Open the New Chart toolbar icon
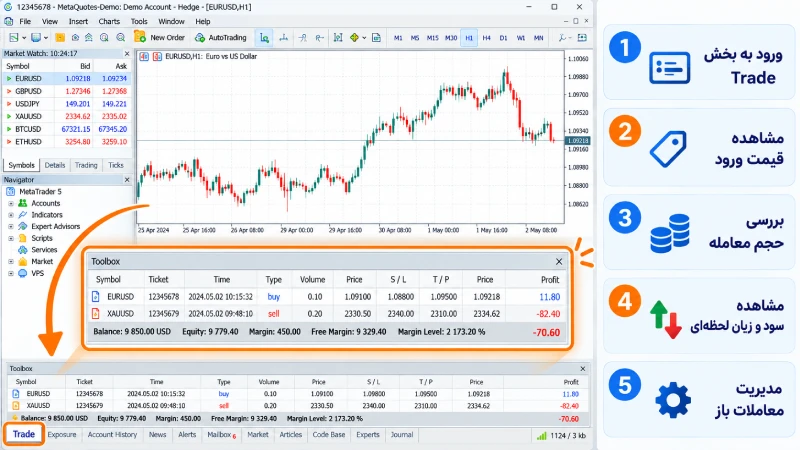The height and width of the screenshot is (450, 800). pyautogui.click(x=14, y=38)
